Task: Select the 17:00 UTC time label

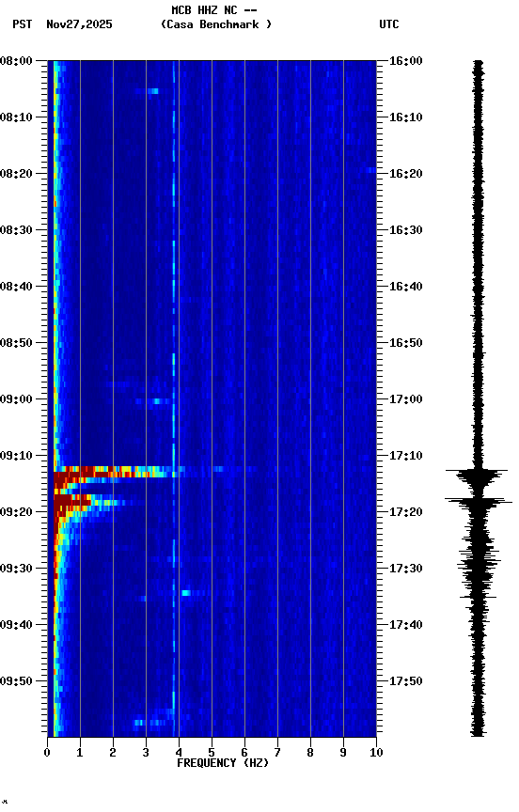Action: pos(406,399)
